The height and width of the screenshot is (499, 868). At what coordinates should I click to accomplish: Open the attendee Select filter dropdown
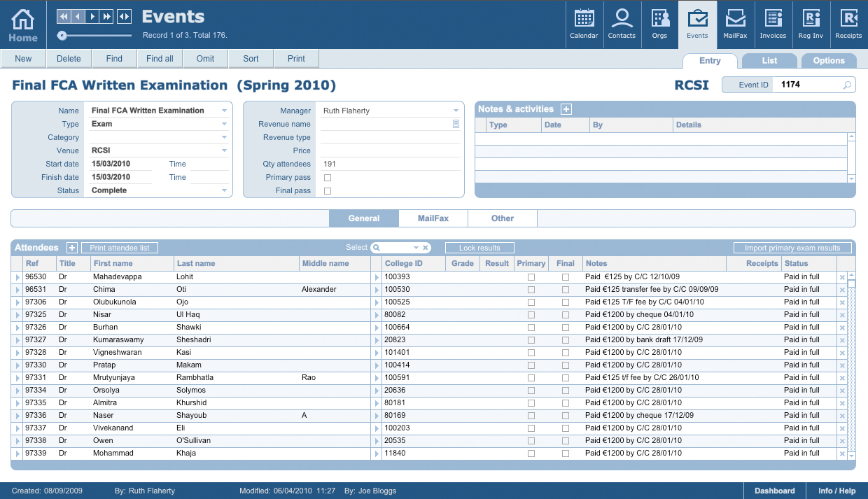point(416,248)
